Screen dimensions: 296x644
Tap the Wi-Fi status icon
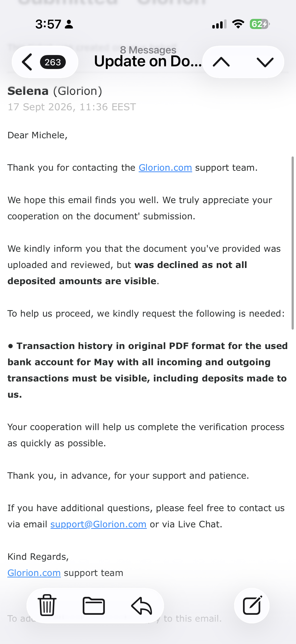(238, 24)
